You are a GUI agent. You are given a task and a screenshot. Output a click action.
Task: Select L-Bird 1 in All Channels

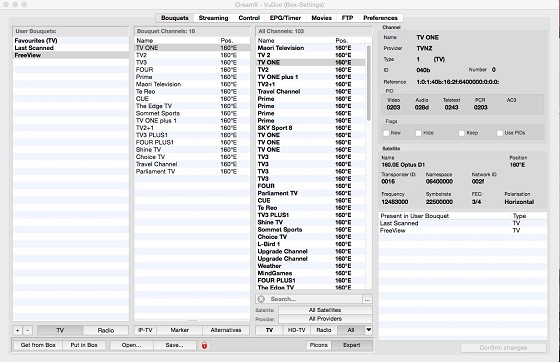(311, 244)
